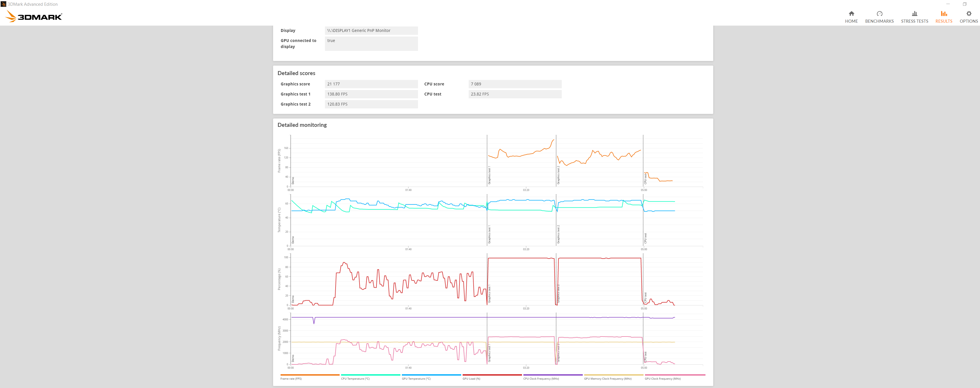Open the Options gear icon
Viewport: 980px width, 388px height.
pos(968,14)
